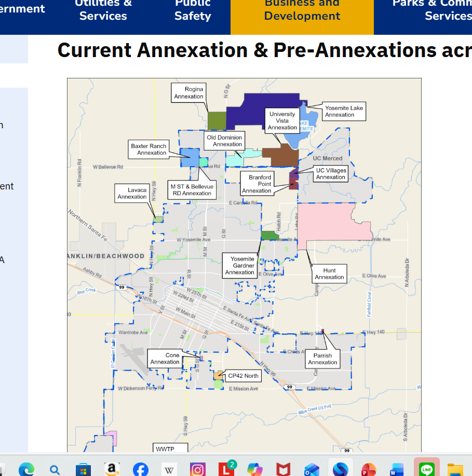
Task: Open McAfee from the taskbar
Action: 284,469
